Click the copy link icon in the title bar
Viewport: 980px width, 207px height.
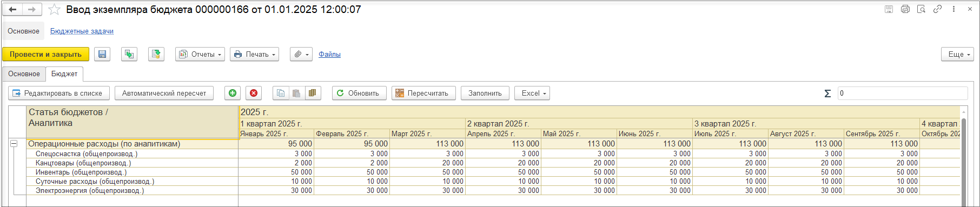tap(937, 9)
